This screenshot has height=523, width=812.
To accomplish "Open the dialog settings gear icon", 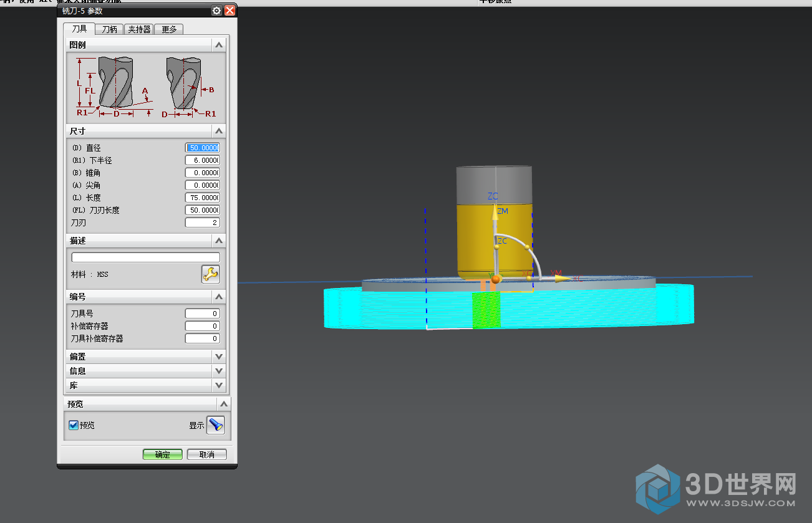I will 216,11.
